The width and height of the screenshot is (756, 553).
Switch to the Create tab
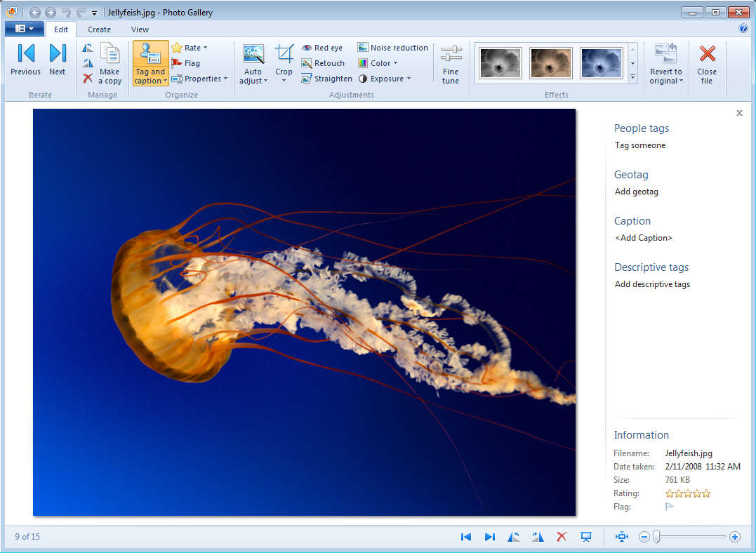pyautogui.click(x=99, y=29)
